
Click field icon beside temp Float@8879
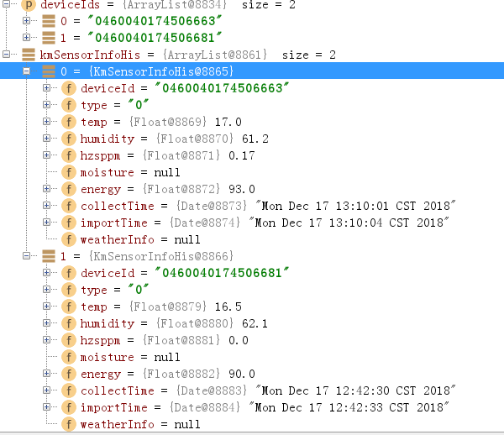(x=69, y=307)
